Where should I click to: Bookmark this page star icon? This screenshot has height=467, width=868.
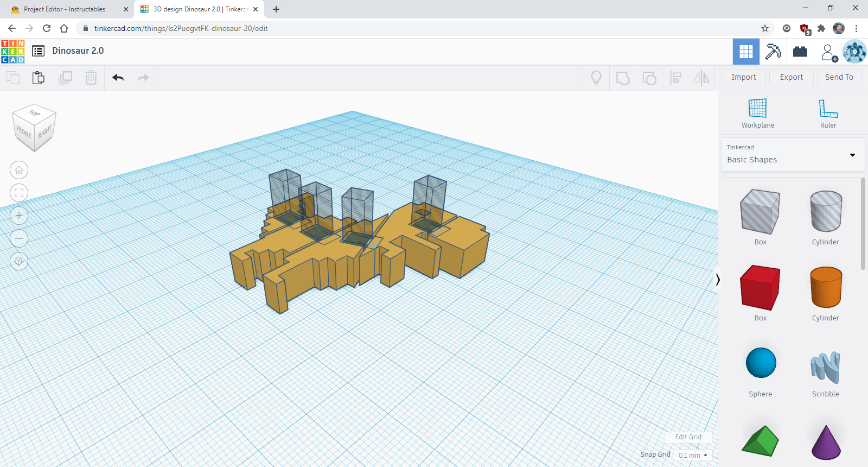pos(765,28)
